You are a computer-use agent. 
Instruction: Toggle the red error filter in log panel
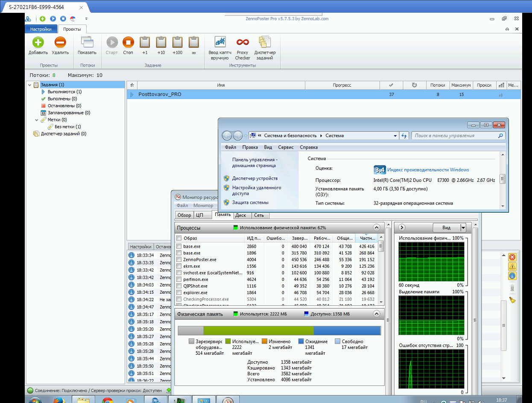pos(512,257)
